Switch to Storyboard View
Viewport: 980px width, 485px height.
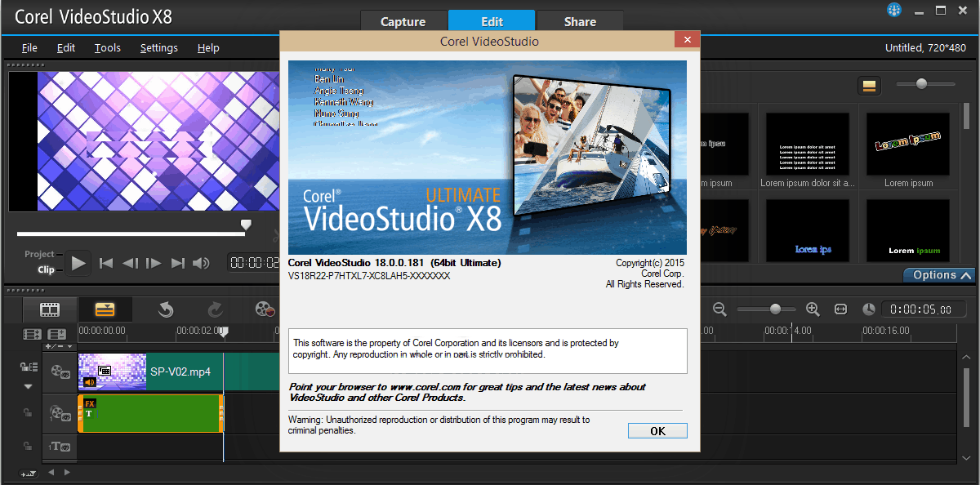pos(51,309)
